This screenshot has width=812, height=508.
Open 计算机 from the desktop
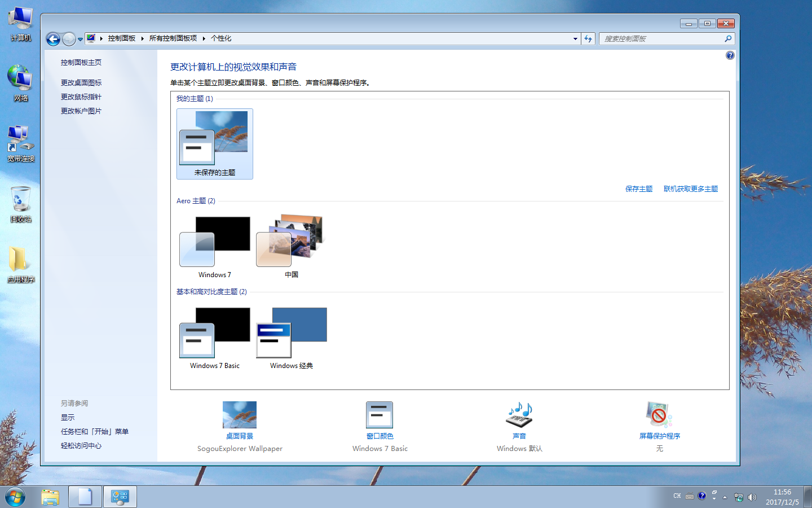pyautogui.click(x=20, y=20)
